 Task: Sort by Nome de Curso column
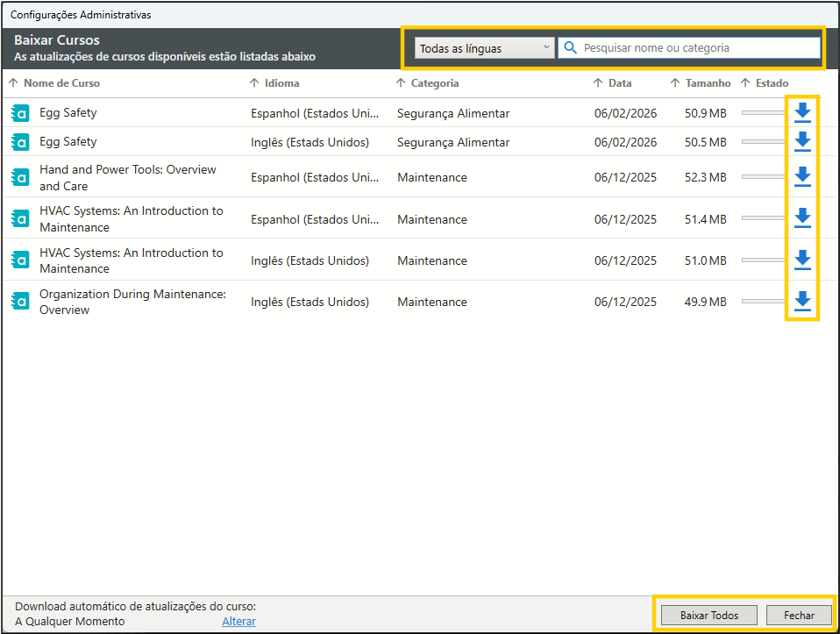click(61, 83)
